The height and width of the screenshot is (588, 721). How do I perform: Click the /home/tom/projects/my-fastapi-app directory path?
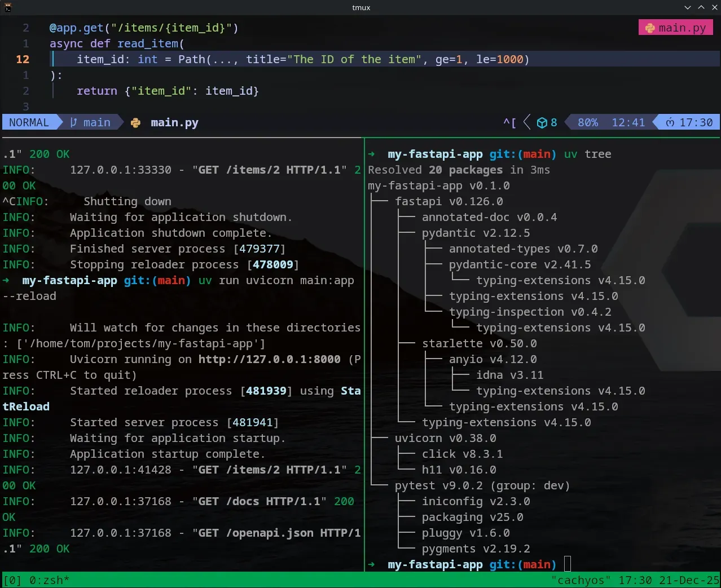point(141,343)
